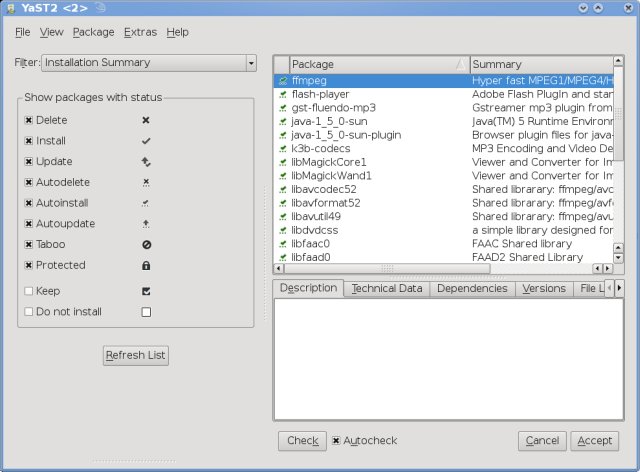Click status icon beside gst-fluendo-mp3
The image size is (640, 472).
pos(282,108)
